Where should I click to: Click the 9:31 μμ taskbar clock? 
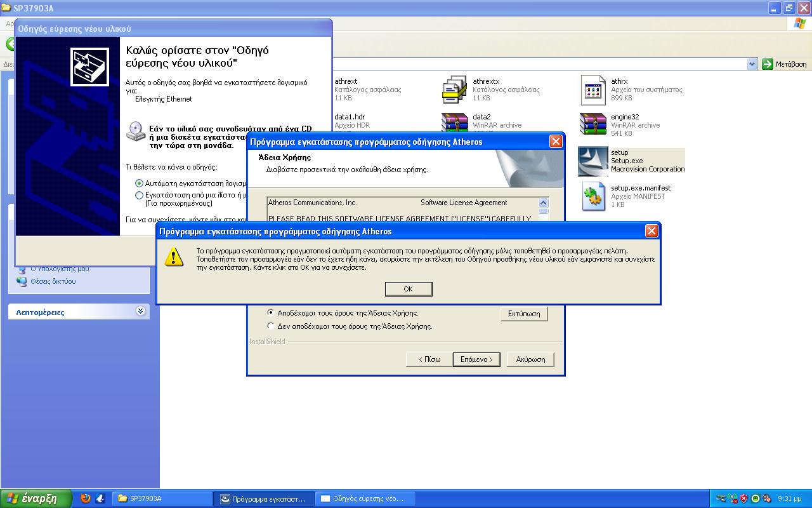[790, 498]
